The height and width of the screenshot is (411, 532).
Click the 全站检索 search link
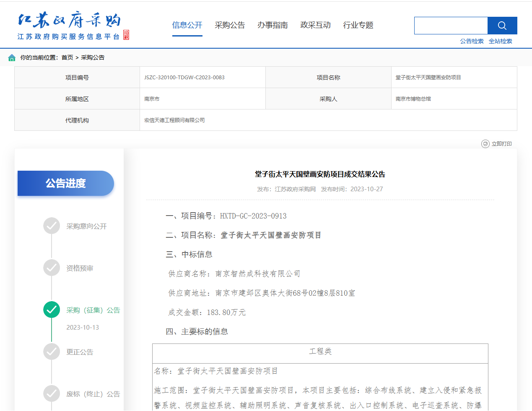coord(500,41)
